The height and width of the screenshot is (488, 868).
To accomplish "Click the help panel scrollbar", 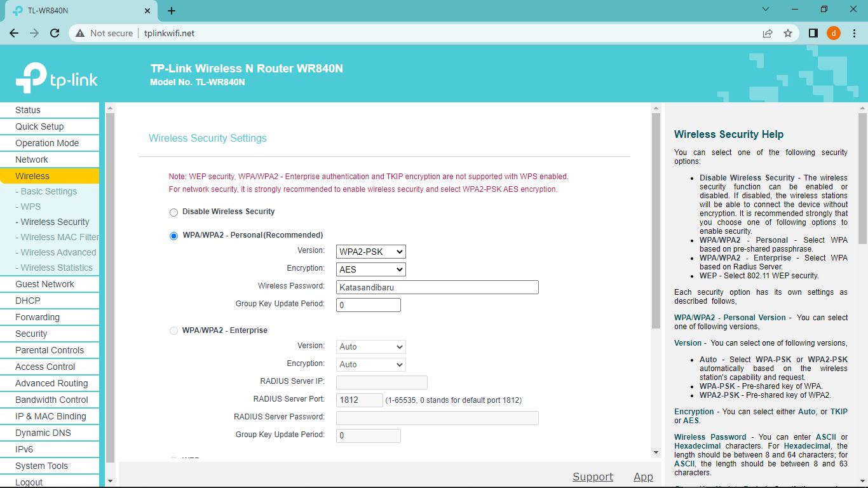I will (862, 179).
